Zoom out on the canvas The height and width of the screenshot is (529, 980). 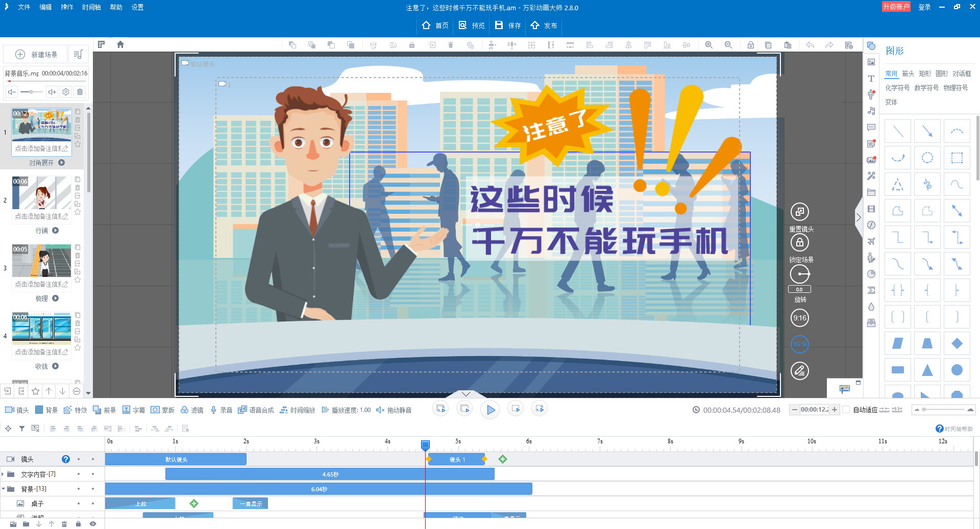(728, 45)
